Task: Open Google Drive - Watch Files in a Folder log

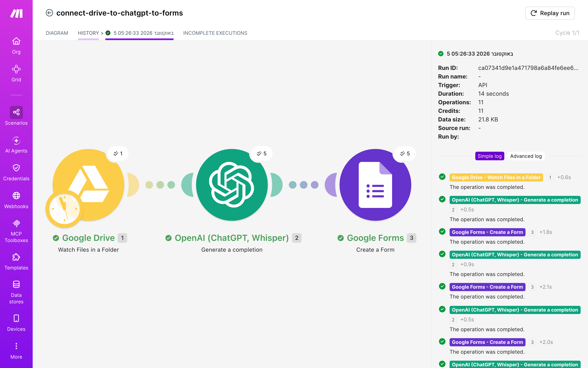Action: click(x=496, y=177)
